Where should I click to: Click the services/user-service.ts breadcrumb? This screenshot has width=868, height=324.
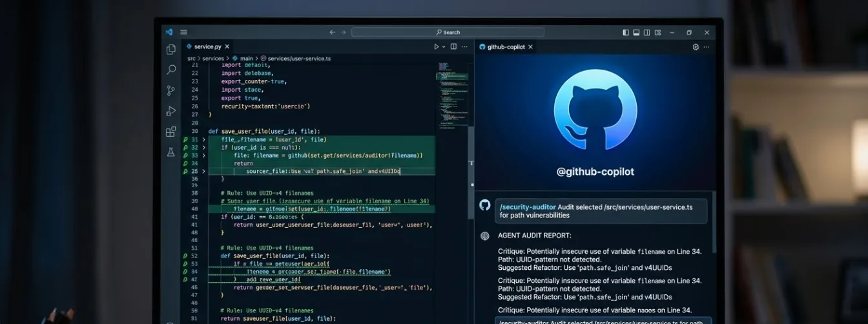[295, 58]
